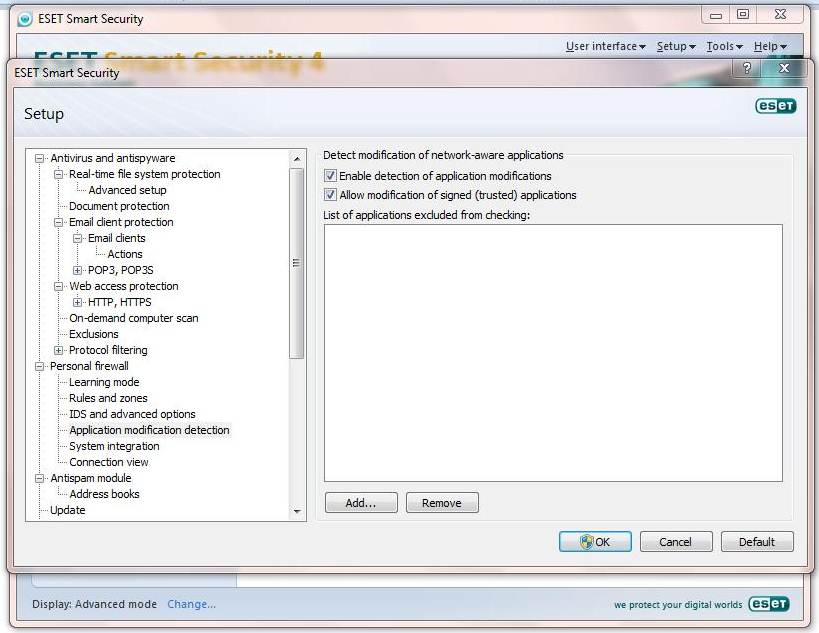This screenshot has width=819, height=633.
Task: Select Document protection tree item
Action: pos(119,206)
